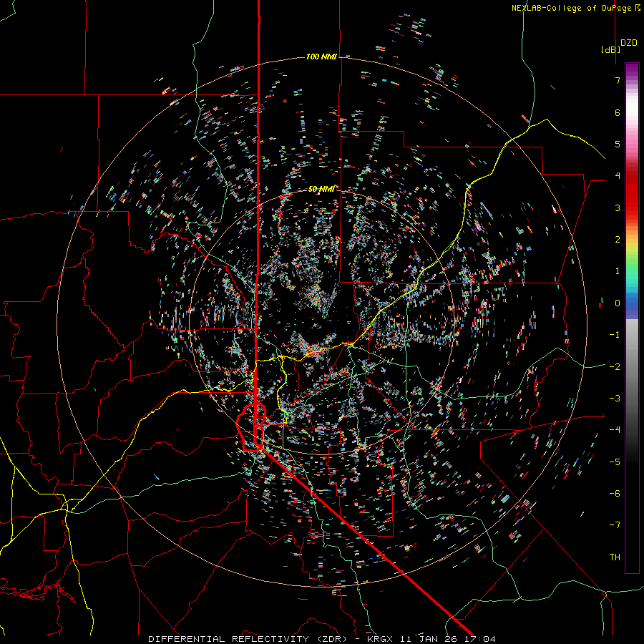Click the 4 value on color scale
Screen dimensions: 644x644
click(618, 176)
